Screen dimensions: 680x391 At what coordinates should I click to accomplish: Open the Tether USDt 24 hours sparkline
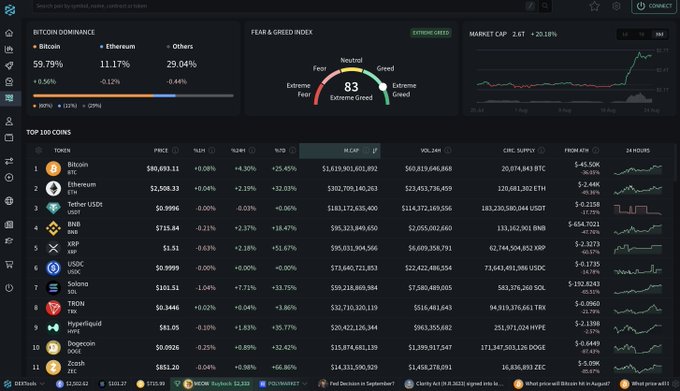point(638,209)
